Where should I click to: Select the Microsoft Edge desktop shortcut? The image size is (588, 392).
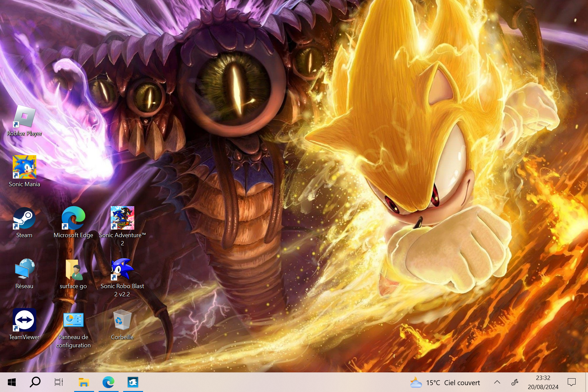[73, 223]
